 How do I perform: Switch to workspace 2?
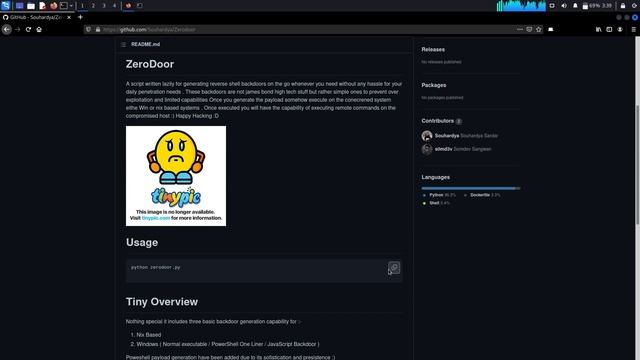point(93,6)
